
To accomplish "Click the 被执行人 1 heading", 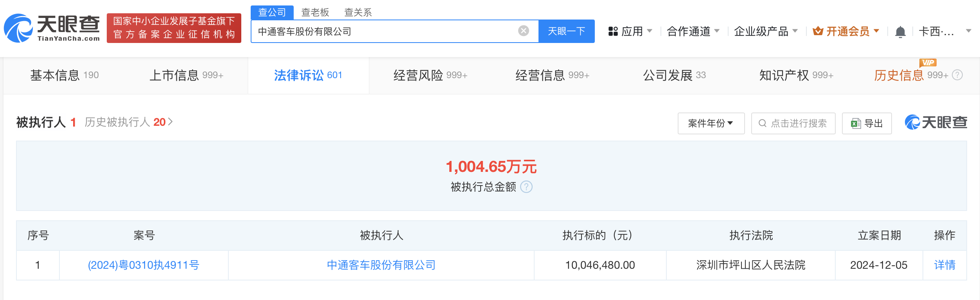I will [46, 122].
